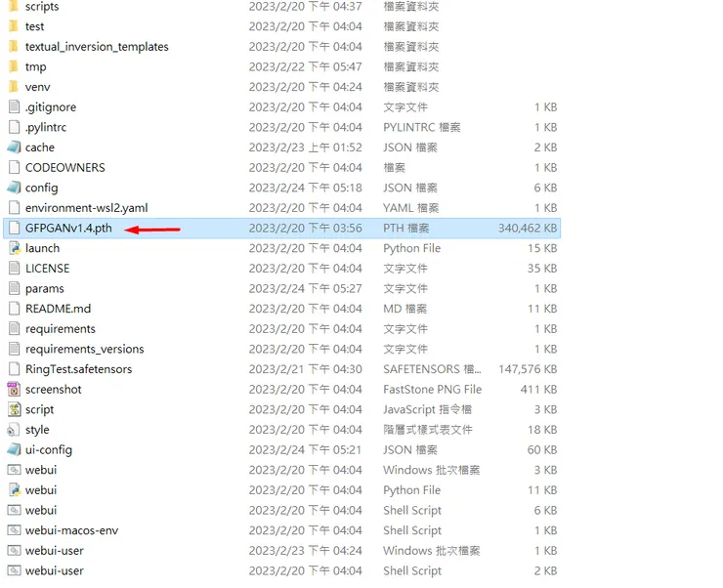Select the cache file name
The image size is (723, 588).
tap(40, 147)
